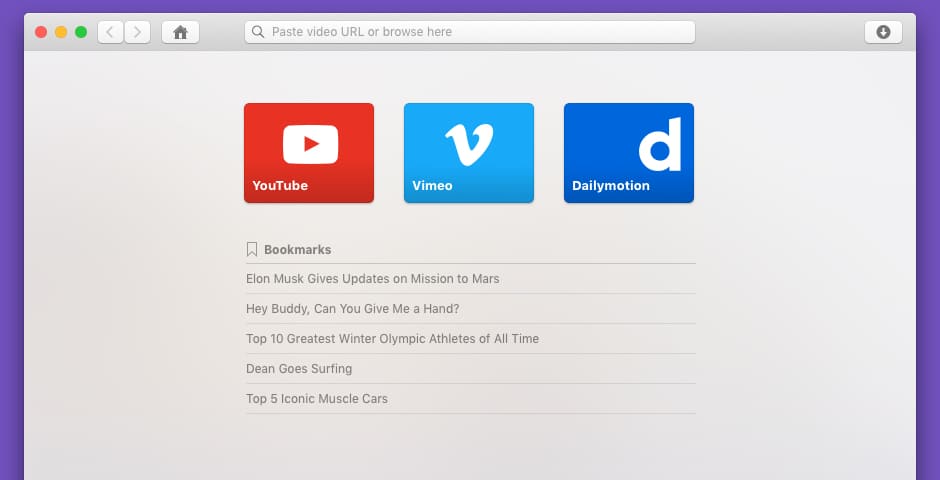Screen dimensions: 940x480
Task: Click the YouTube play logo
Action: click(x=309, y=144)
